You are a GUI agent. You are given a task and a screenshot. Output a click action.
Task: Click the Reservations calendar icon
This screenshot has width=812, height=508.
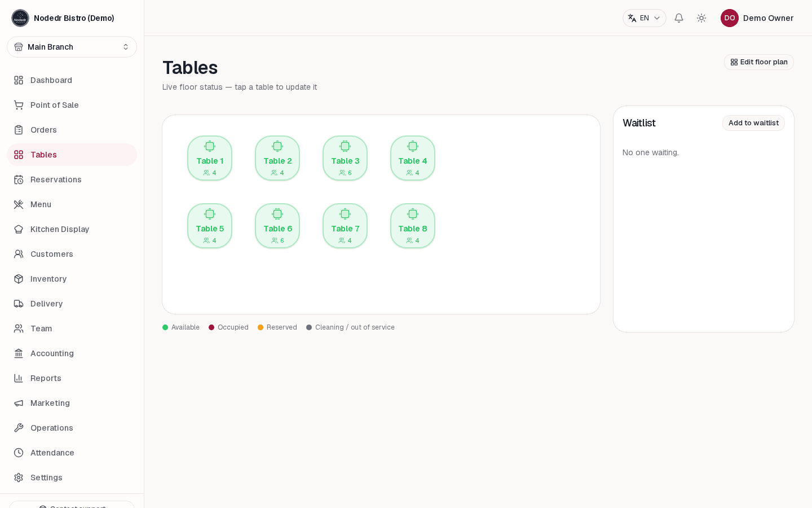click(x=19, y=179)
